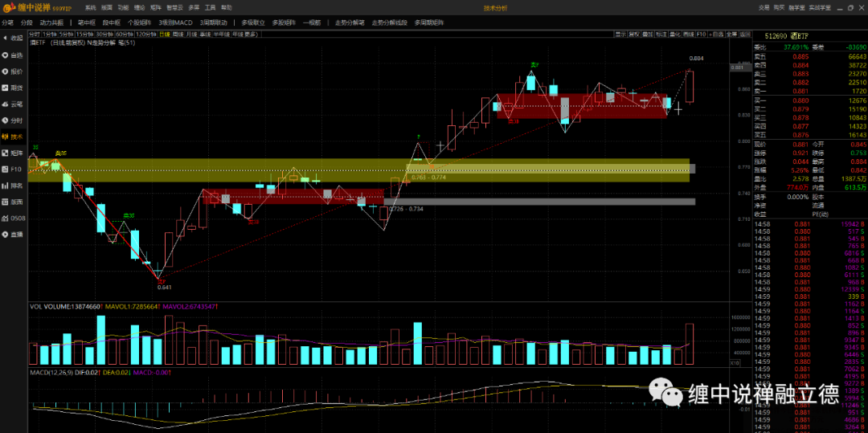Click the 缠中说禅 app logo
Viewport: 868px width, 433px height.
point(38,8)
